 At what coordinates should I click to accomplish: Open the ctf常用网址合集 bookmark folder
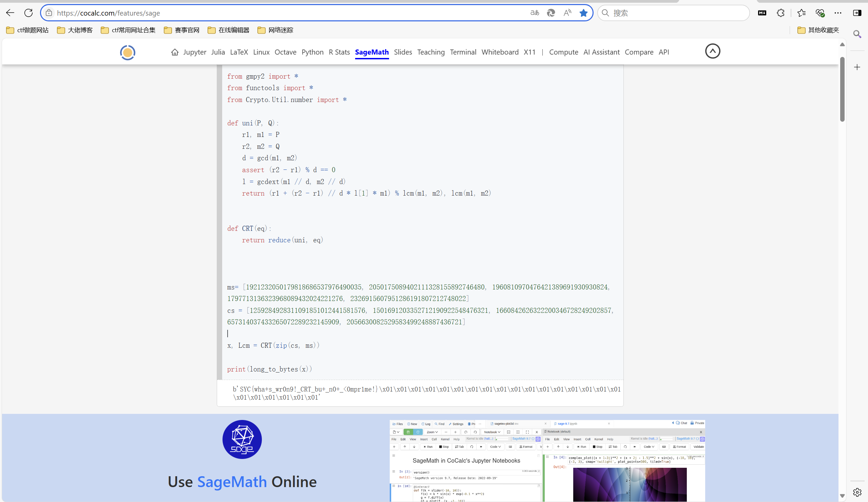coord(128,30)
